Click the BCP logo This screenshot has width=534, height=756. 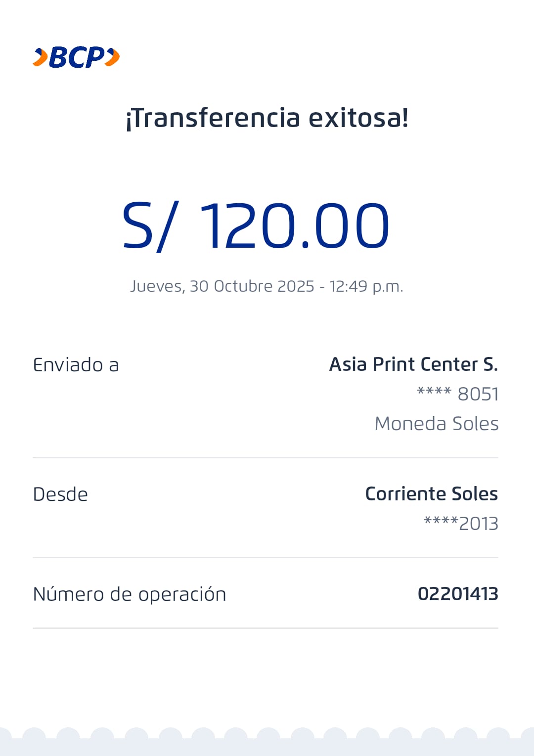[76, 57]
